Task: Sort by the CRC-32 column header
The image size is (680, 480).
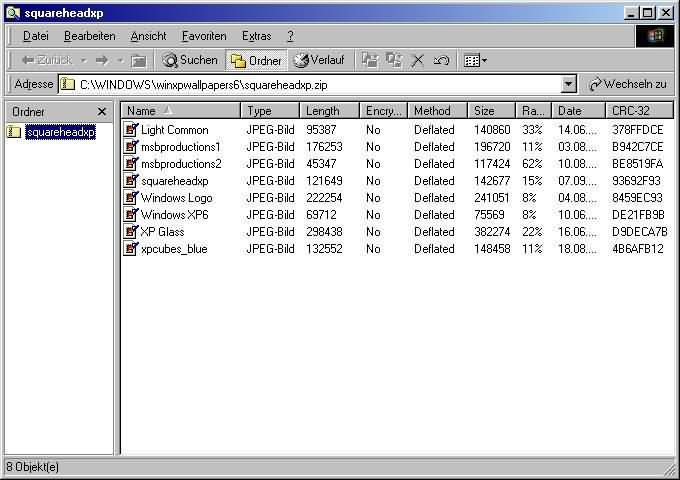Action: pos(639,111)
